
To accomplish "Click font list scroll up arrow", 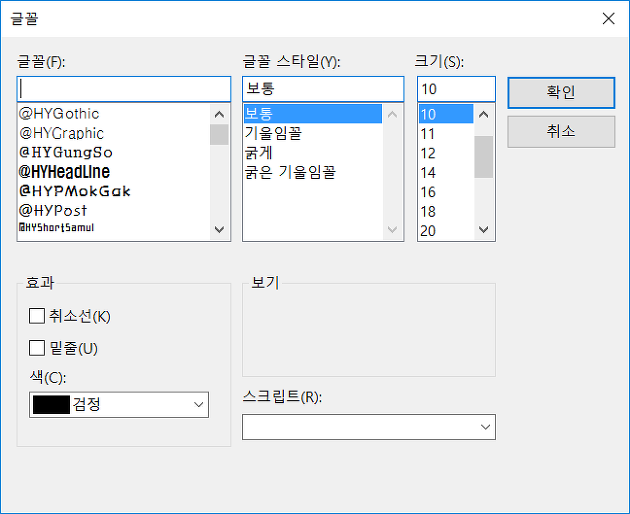I will tap(219, 115).
